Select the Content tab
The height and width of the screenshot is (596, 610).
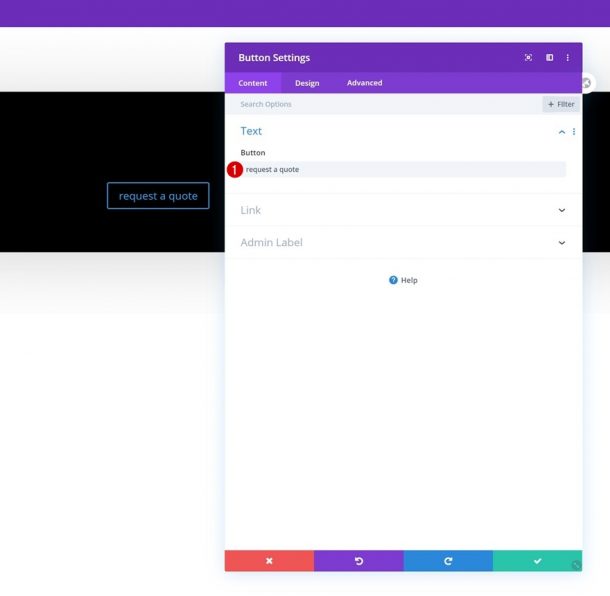click(253, 83)
